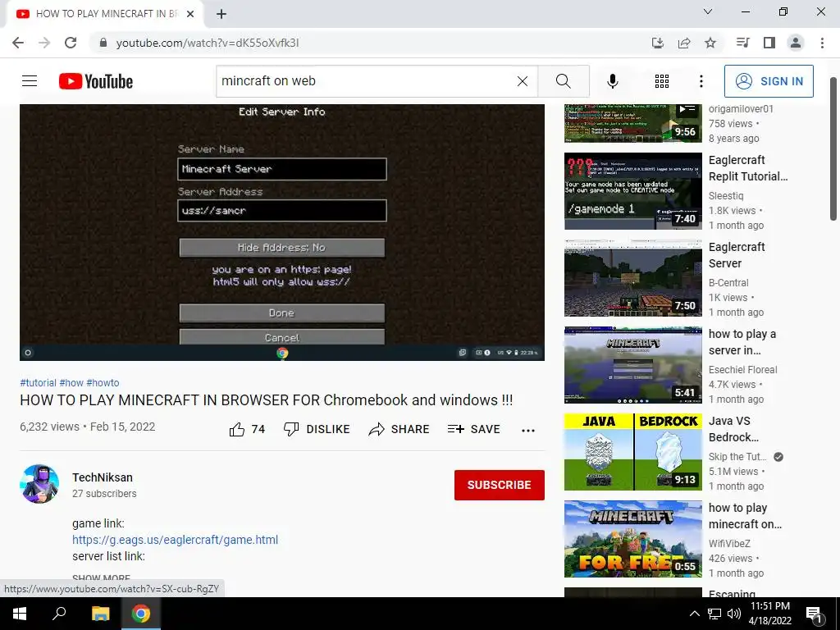Show hidden system tray icons
This screenshot has width=840, height=630.
point(694,614)
